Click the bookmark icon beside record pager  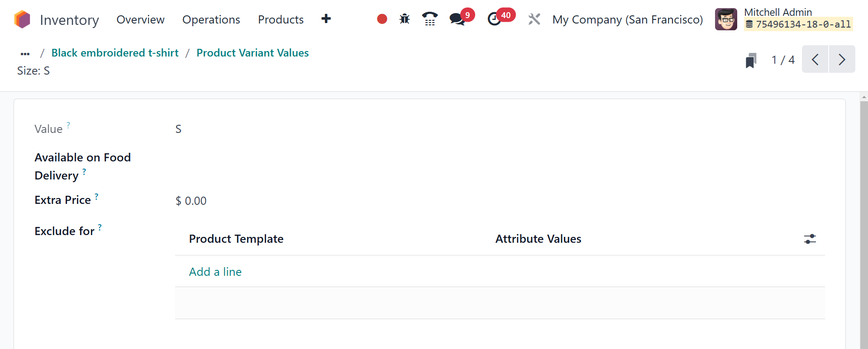coord(751,60)
